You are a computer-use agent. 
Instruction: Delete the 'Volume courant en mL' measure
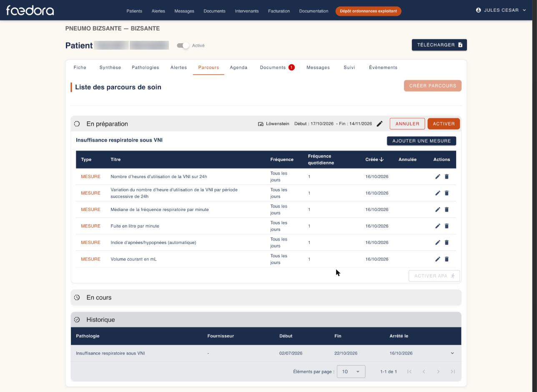coord(447,259)
